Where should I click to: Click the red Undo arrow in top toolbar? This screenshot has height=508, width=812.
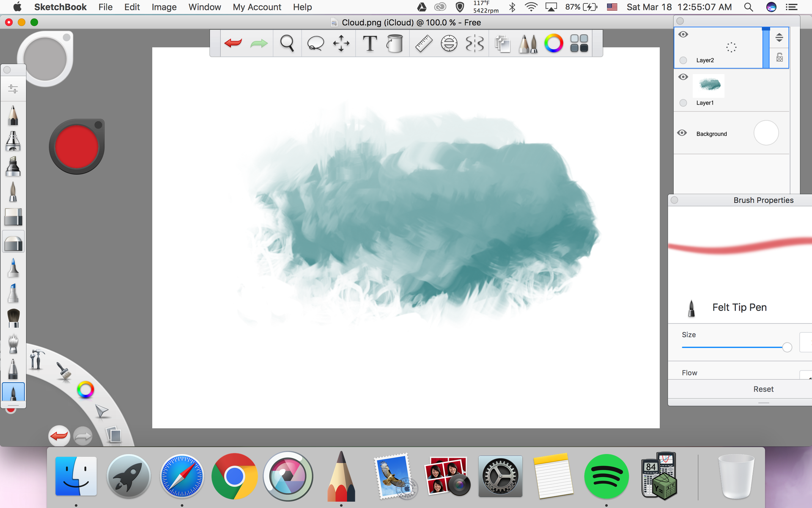coord(233,43)
